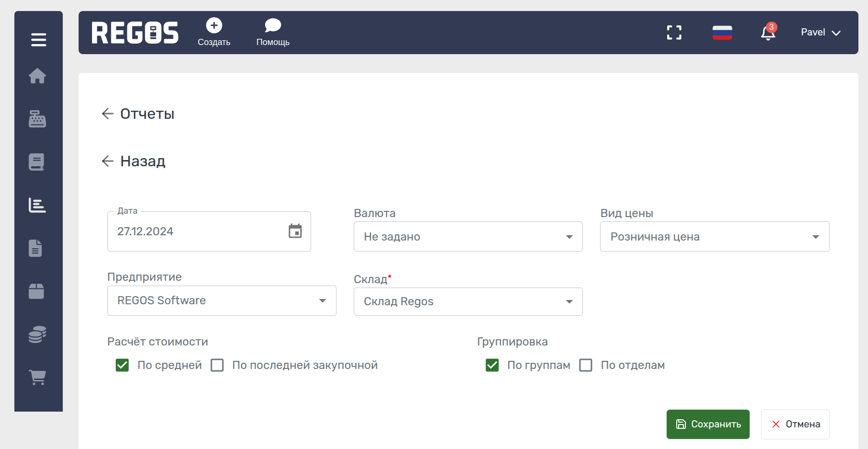Uncheck the По средней checkbox
The image size is (868, 449).
[x=122, y=365]
